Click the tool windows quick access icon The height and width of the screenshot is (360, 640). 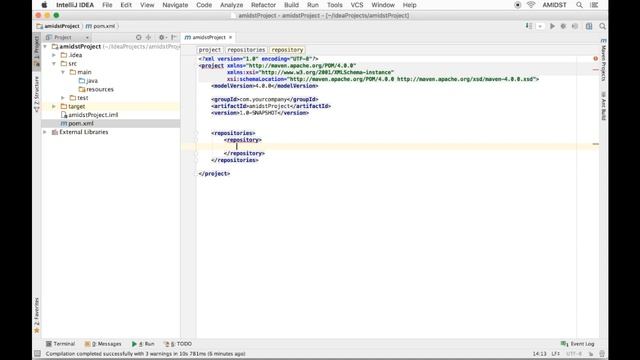[38, 354]
